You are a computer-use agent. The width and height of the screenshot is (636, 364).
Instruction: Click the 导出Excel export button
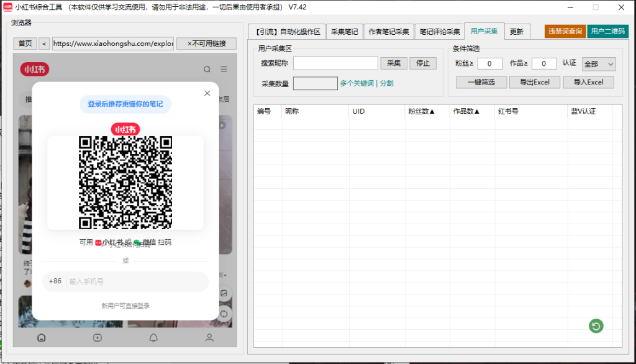pyautogui.click(x=535, y=81)
